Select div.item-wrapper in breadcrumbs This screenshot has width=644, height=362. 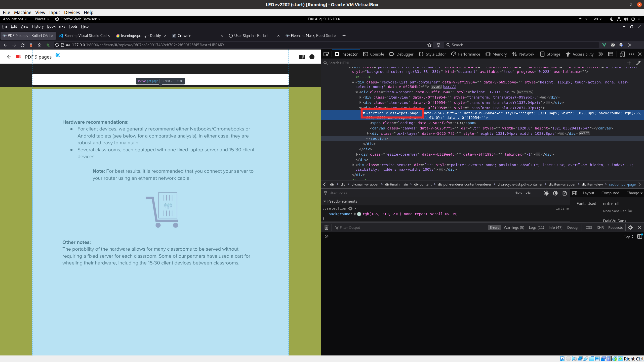pyautogui.click(x=562, y=184)
